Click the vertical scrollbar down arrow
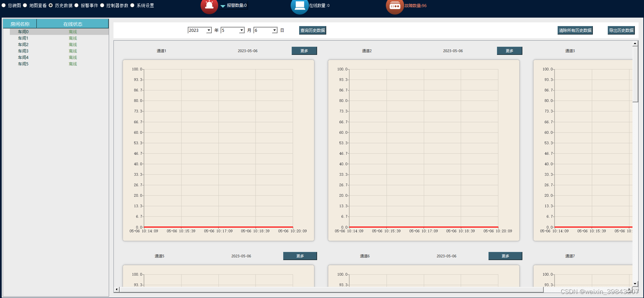Viewport: 644px width, 298px height. click(x=635, y=284)
